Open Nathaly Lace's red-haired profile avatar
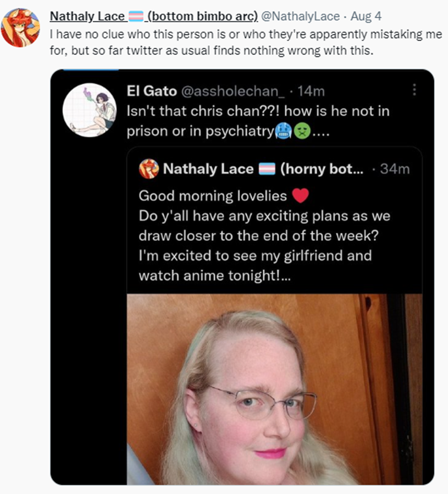448x494 pixels. (x=20, y=28)
